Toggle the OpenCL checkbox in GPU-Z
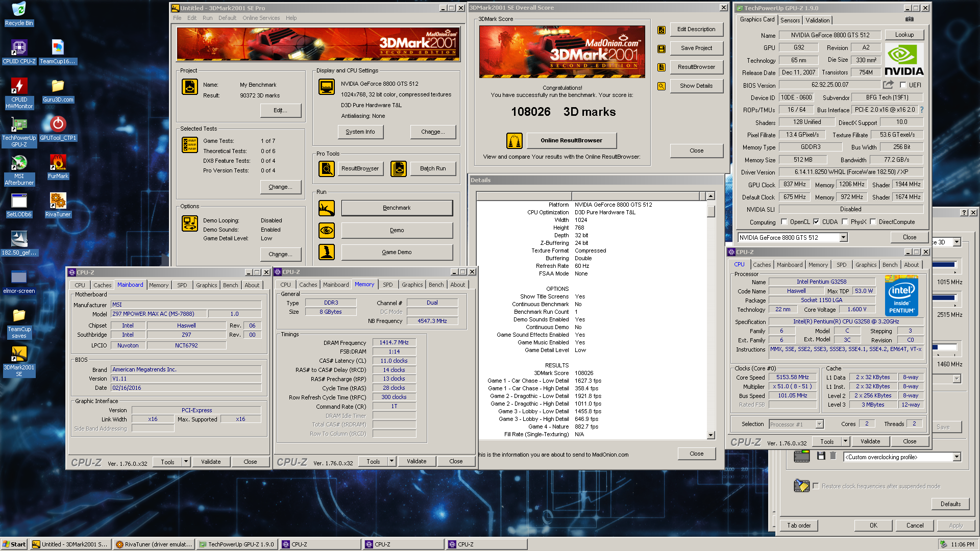 pos(785,222)
